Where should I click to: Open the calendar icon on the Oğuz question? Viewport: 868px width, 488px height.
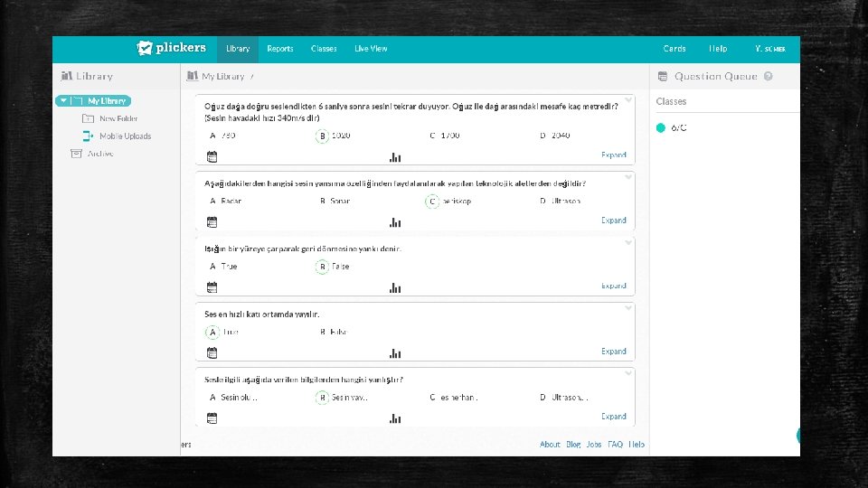(x=212, y=156)
